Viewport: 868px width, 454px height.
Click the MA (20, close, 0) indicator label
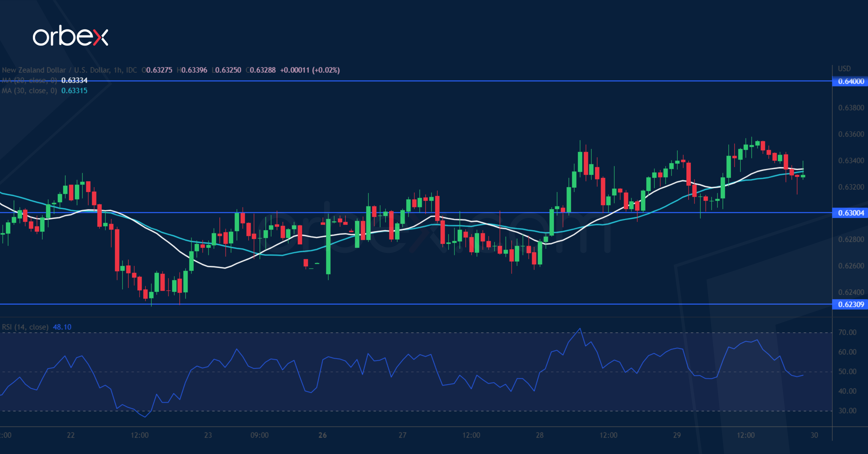29,80
